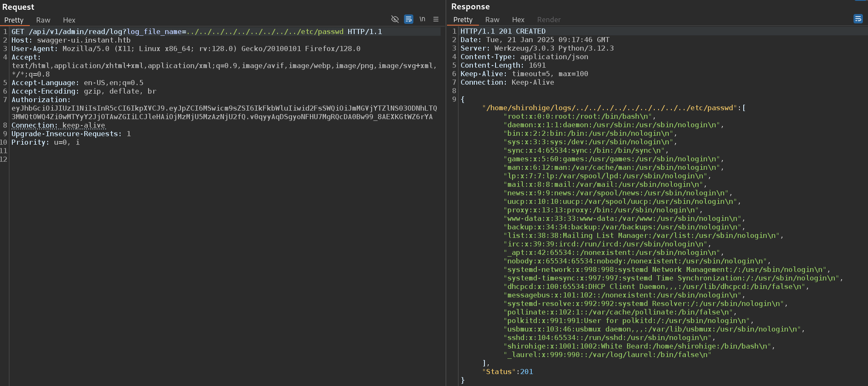
Task: Switch to Raw tab in Response panel
Action: click(x=492, y=20)
